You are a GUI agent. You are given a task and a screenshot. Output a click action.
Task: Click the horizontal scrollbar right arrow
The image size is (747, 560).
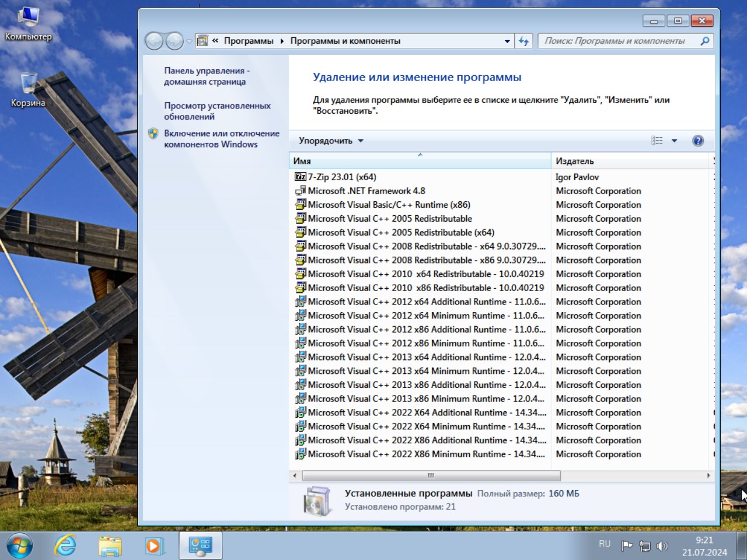coord(708,475)
